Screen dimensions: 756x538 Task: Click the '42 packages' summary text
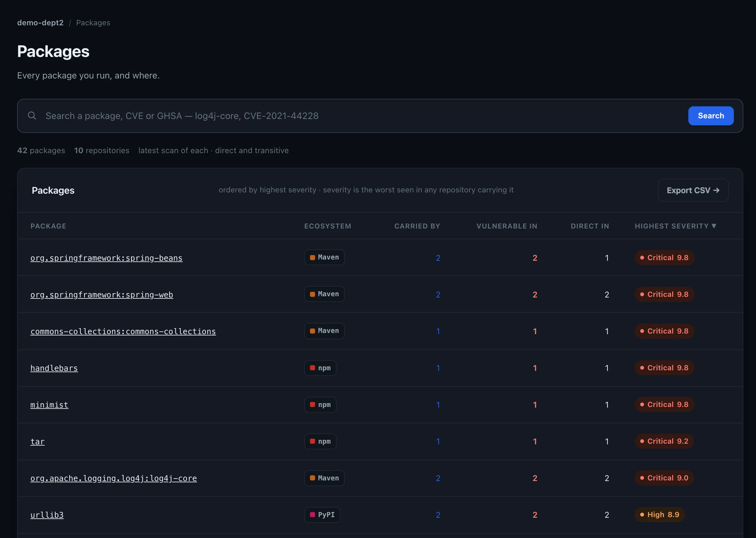pos(41,150)
